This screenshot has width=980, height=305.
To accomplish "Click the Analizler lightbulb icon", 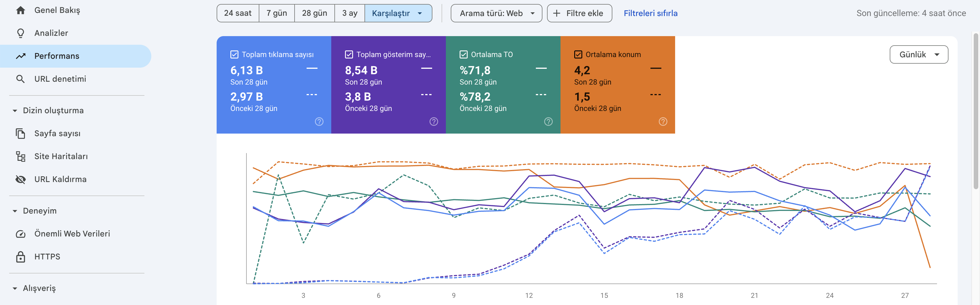I will coord(21,33).
